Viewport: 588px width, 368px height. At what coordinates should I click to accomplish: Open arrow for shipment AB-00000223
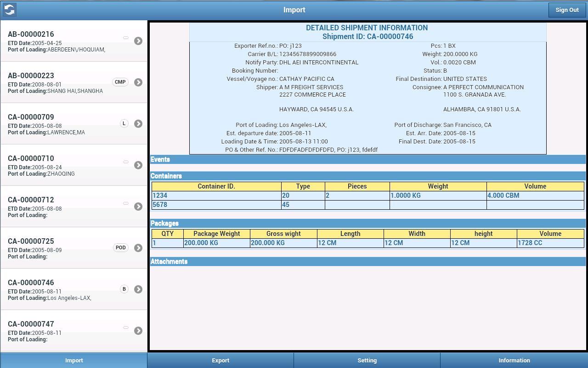pos(138,82)
